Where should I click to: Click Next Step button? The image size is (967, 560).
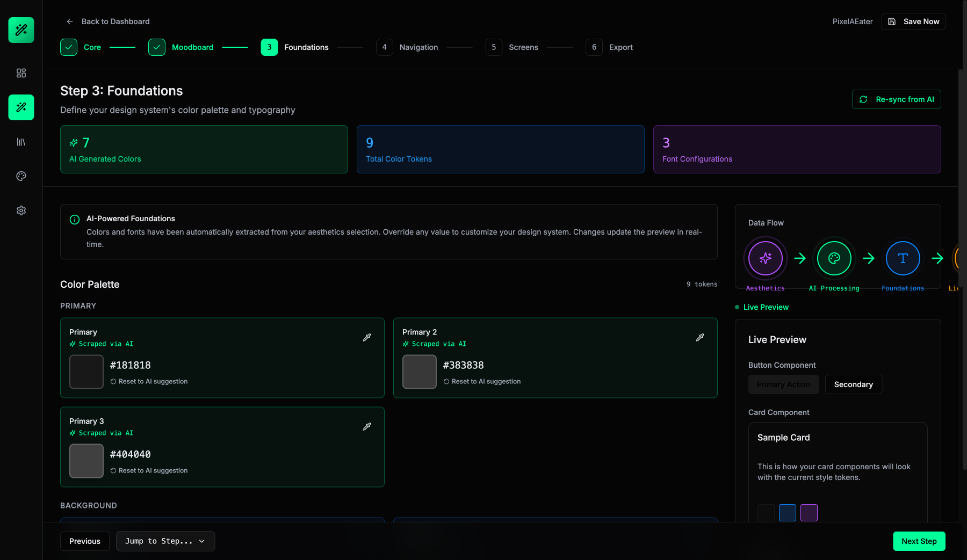(x=919, y=541)
